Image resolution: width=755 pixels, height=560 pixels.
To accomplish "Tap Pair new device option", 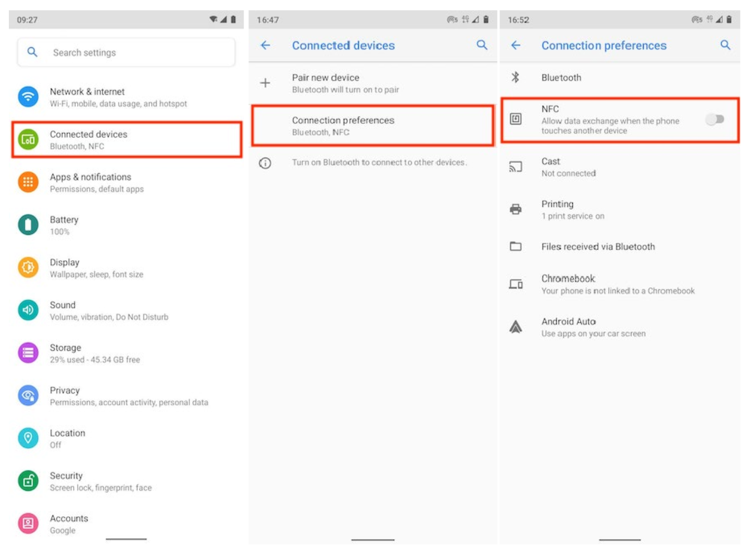I will [345, 83].
